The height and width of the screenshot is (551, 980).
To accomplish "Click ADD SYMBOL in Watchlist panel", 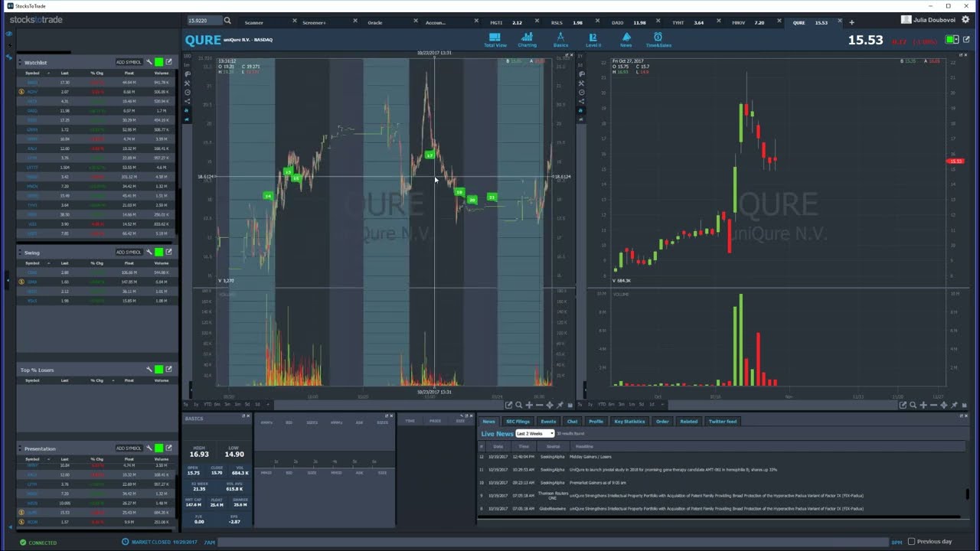I will [129, 62].
